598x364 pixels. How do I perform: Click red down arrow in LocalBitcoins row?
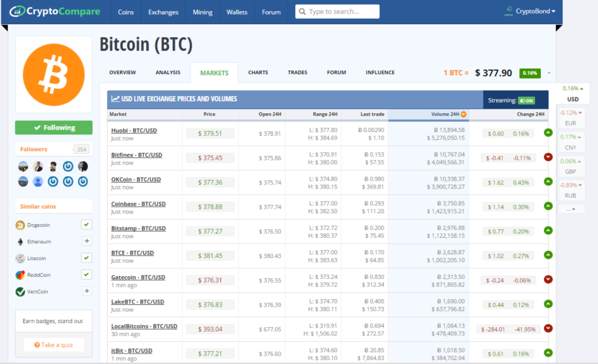tap(548, 328)
